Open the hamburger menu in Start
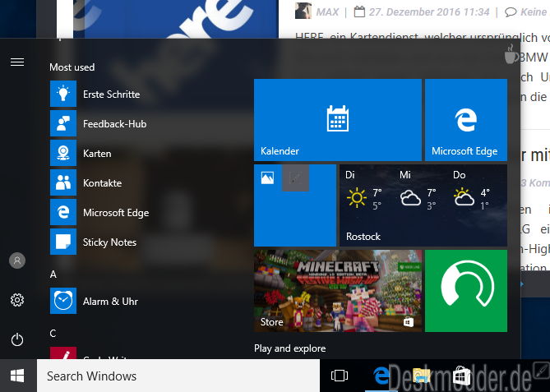The image size is (550, 392). [x=17, y=62]
